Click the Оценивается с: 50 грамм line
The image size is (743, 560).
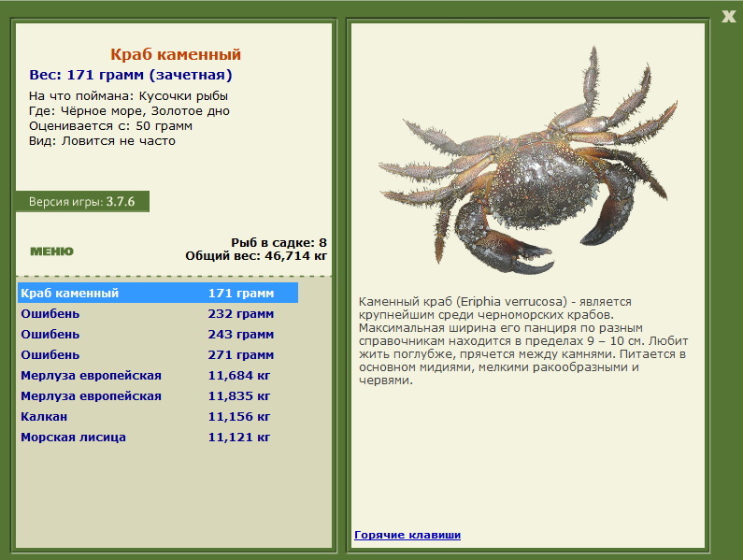pos(110,126)
